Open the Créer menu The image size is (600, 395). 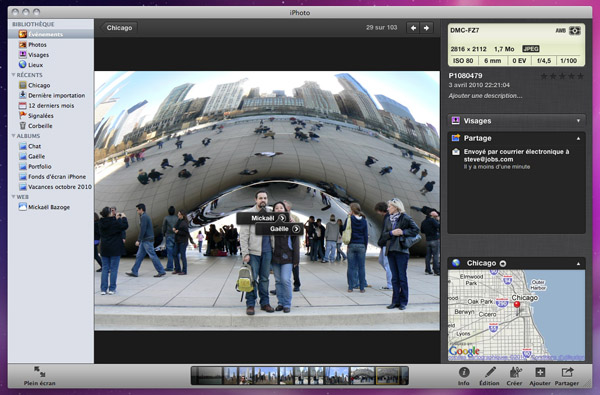[x=514, y=376]
